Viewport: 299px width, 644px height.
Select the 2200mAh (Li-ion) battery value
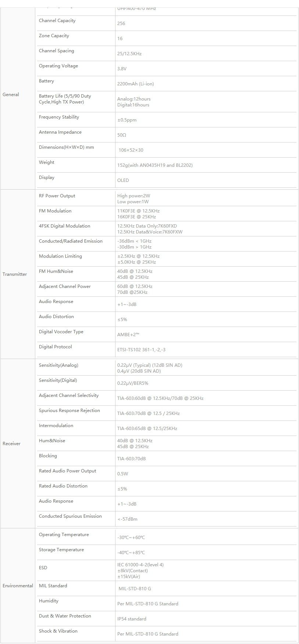tap(135, 84)
